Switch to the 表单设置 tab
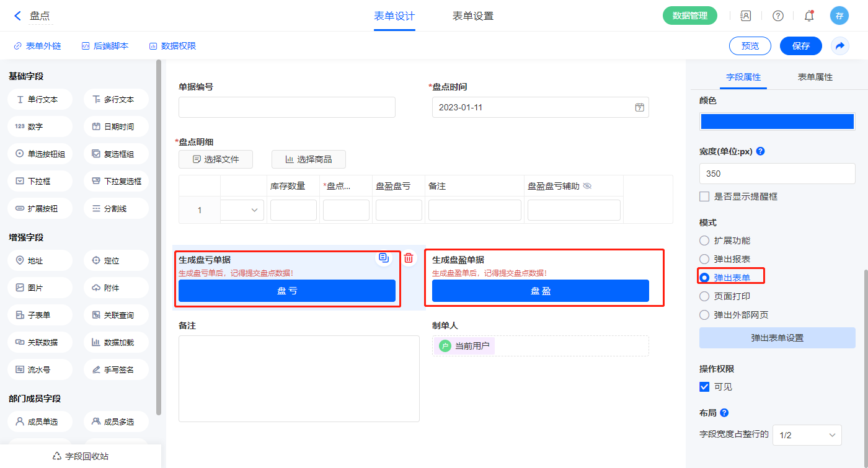 click(x=473, y=16)
